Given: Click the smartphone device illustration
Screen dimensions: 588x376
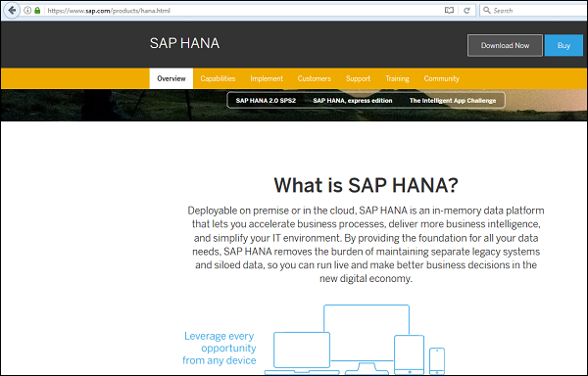Looking at the screenshot, I should pyautogui.click(x=437, y=360).
